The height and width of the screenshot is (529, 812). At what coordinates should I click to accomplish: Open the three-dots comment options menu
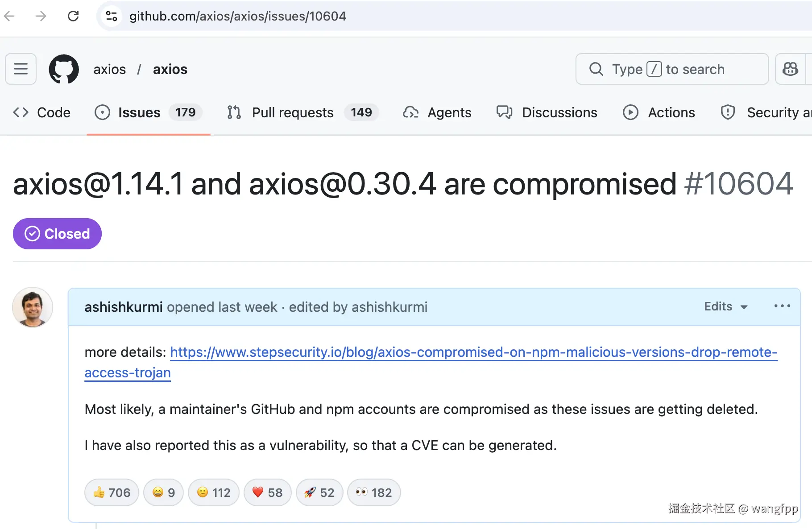coord(782,306)
